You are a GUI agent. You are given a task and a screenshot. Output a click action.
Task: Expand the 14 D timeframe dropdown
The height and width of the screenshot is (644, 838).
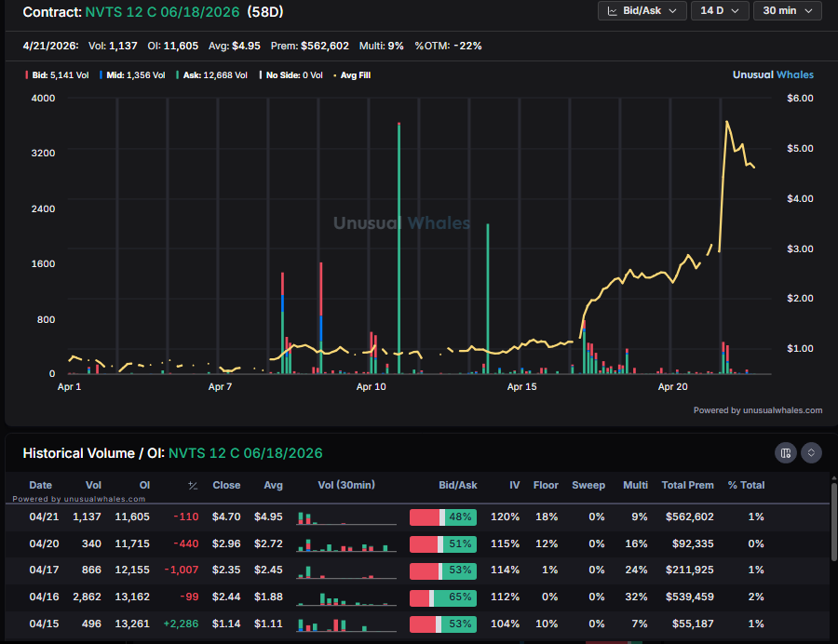pyautogui.click(x=720, y=11)
